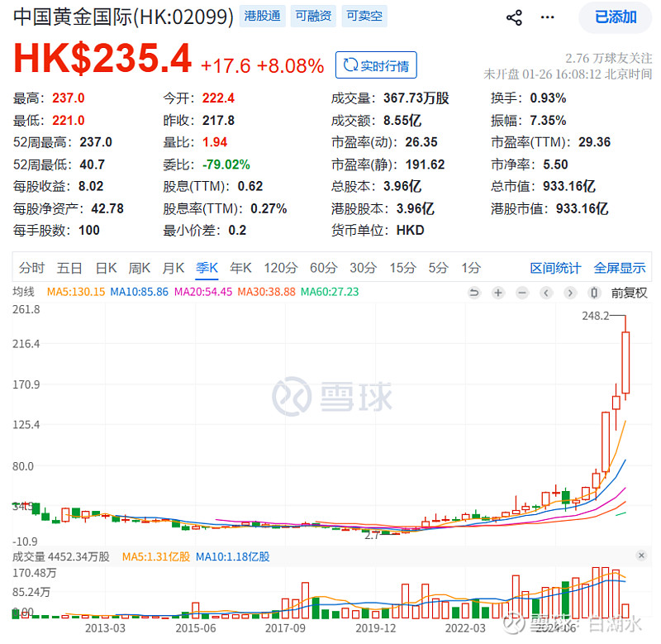Select the 季K chart tab
The width and height of the screenshot is (661, 644).
coord(207,268)
